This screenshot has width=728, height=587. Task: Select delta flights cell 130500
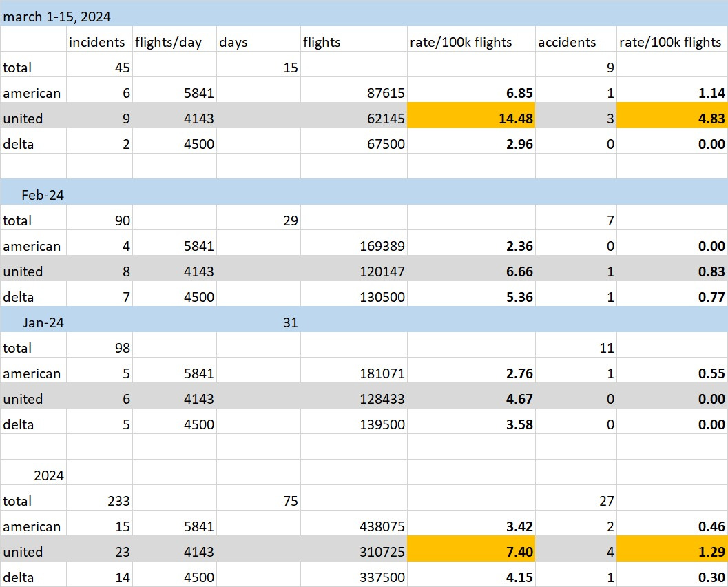click(354, 294)
